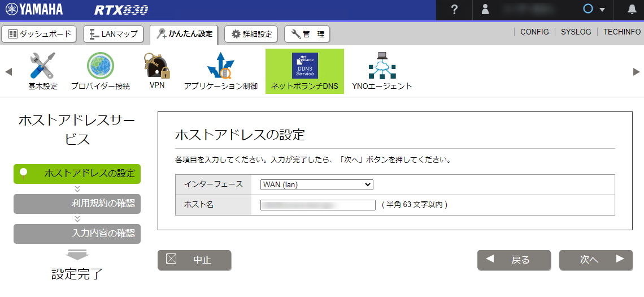Open the 基本設定 wrench and screwdriver icon
Image resolution: width=644 pixels, height=297 pixels.
click(x=43, y=66)
